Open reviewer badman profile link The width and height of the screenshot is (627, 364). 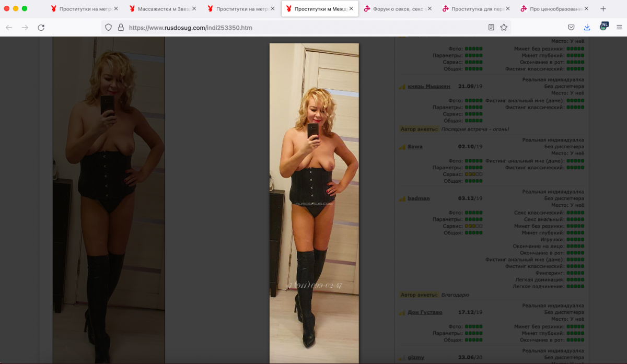pyautogui.click(x=419, y=199)
